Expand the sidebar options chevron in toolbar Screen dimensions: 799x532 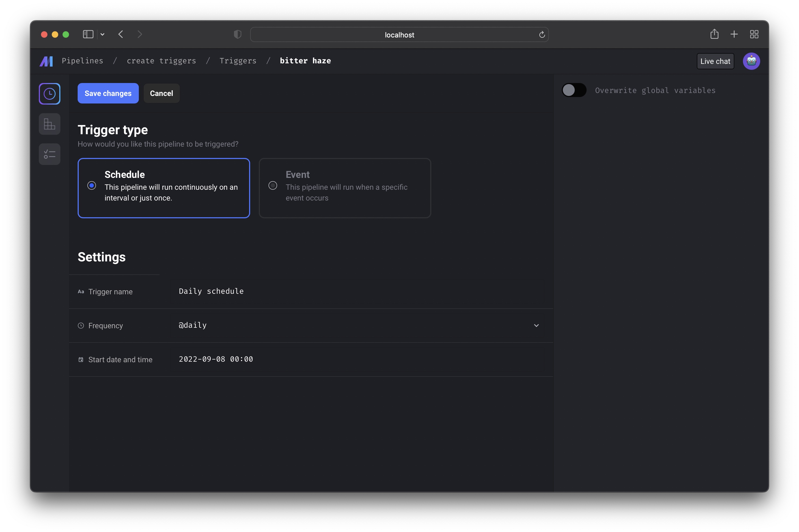coord(102,34)
